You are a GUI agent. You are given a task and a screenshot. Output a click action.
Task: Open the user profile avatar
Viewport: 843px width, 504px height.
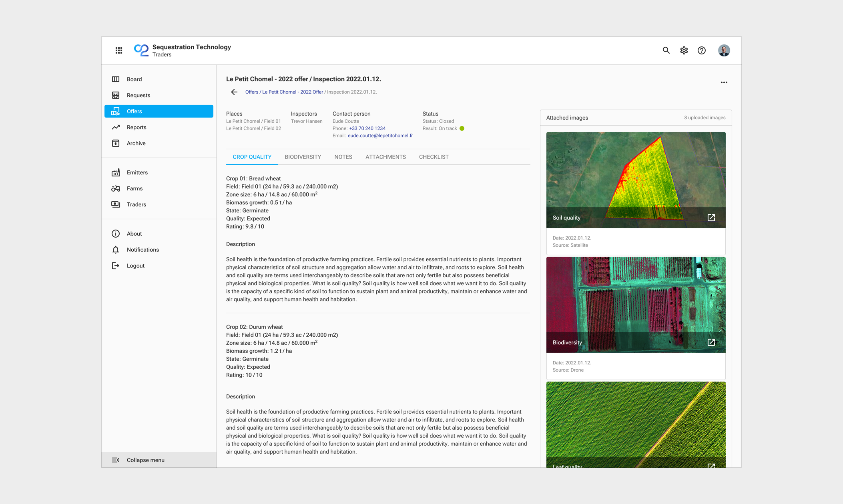point(724,50)
